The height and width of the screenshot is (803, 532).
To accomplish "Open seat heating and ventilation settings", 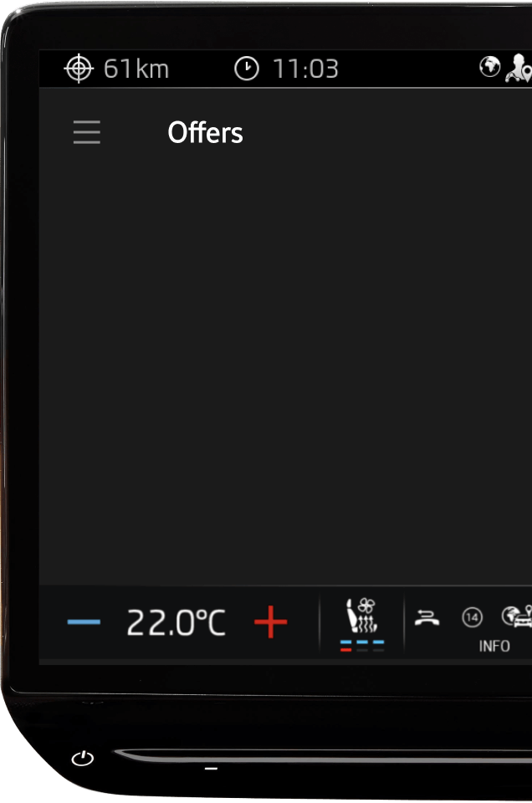I will [x=362, y=616].
